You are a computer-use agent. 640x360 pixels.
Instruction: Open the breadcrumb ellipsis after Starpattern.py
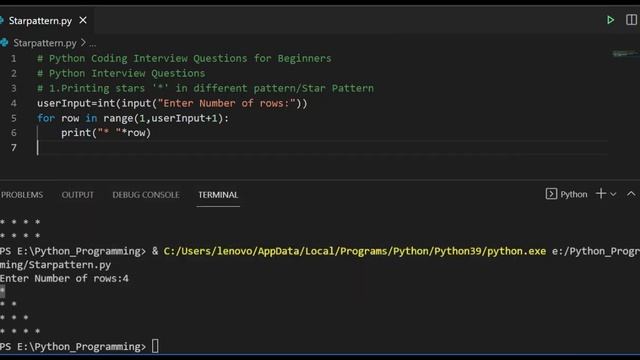point(93,43)
